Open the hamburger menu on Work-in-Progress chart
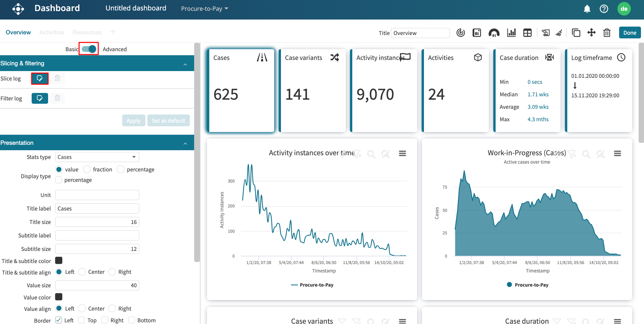The image size is (644, 324). 617,154
